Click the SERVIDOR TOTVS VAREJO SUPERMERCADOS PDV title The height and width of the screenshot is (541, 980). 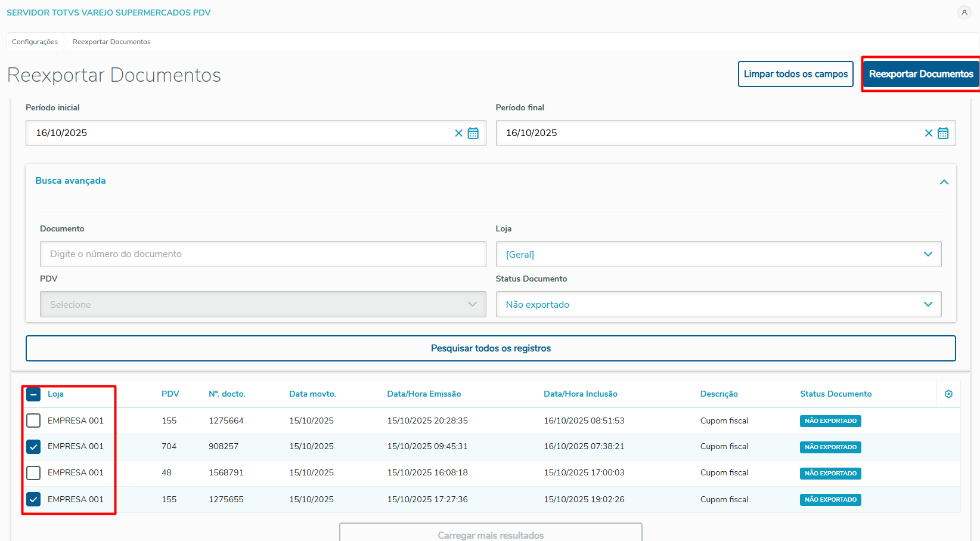tap(108, 13)
